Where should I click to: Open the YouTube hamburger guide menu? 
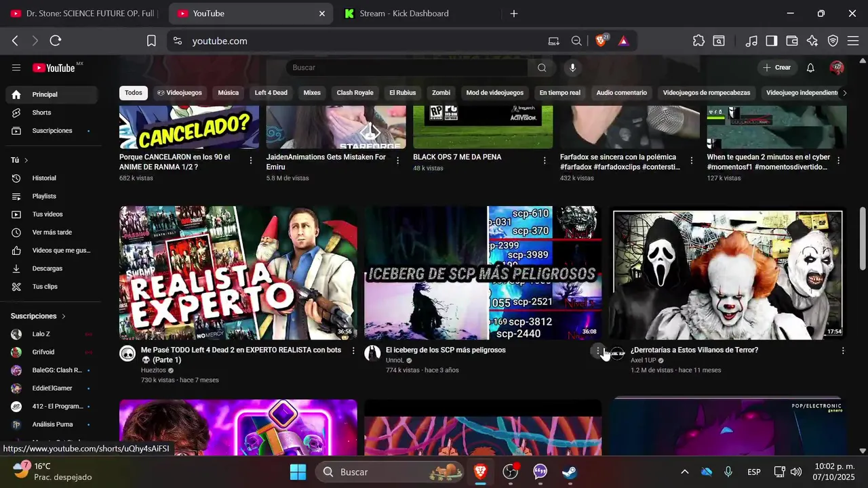point(16,68)
